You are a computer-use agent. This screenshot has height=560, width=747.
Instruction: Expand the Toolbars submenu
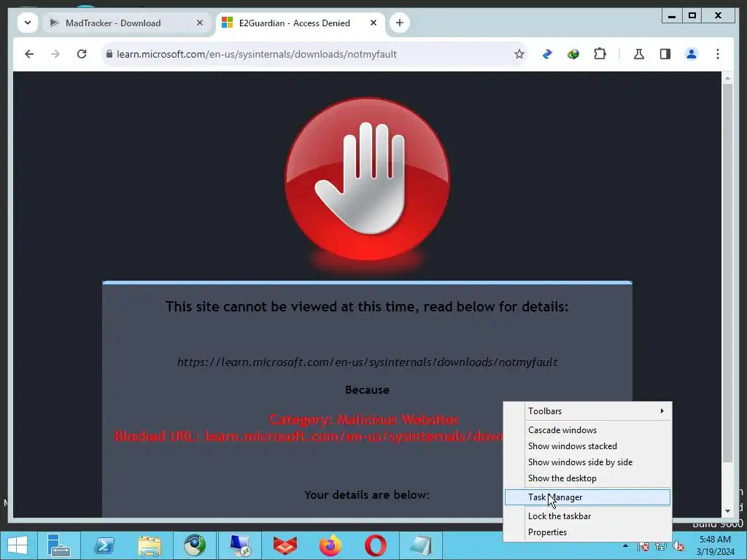pyautogui.click(x=587, y=411)
